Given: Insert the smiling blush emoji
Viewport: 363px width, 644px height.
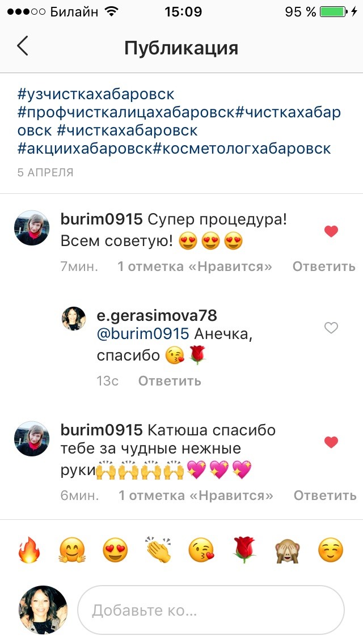Looking at the screenshot, I should pos(331,550).
